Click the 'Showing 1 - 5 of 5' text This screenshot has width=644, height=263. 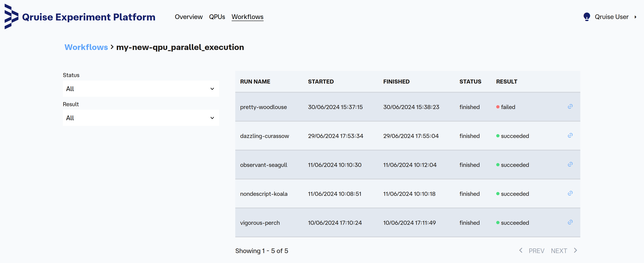click(262, 251)
